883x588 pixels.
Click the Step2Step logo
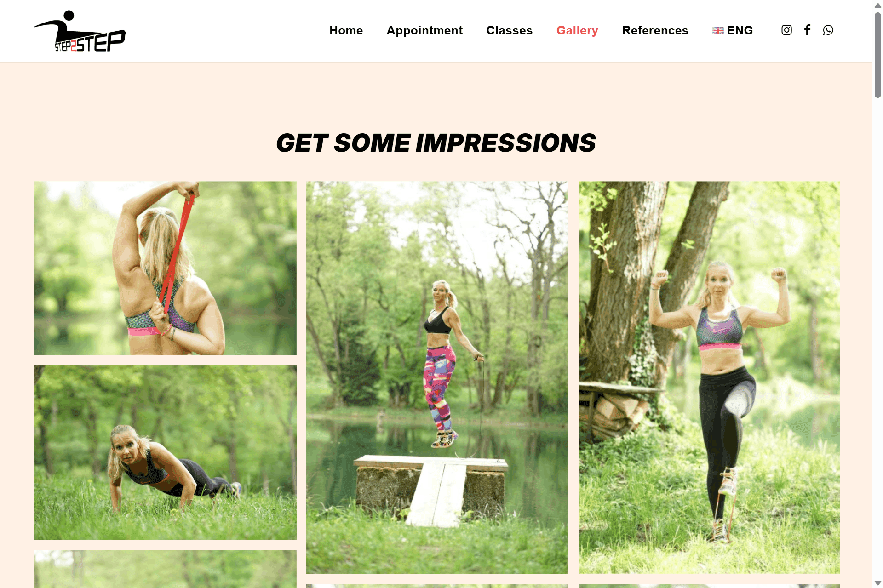[x=80, y=31]
